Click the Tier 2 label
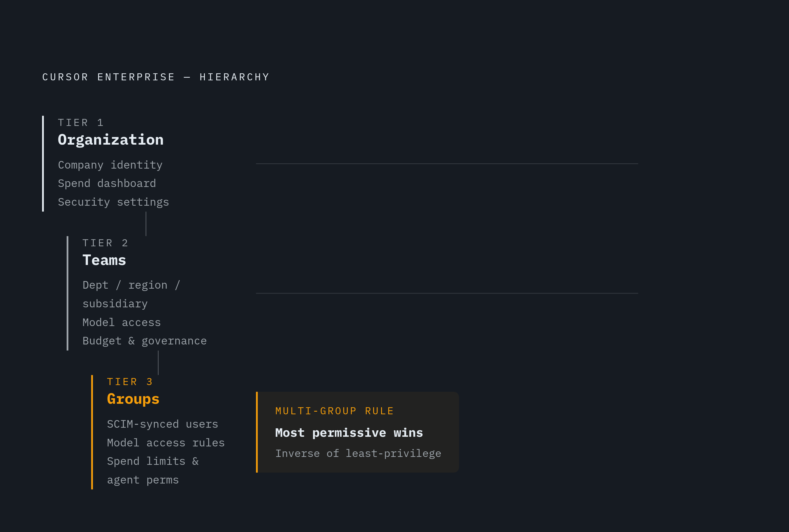 105,243
